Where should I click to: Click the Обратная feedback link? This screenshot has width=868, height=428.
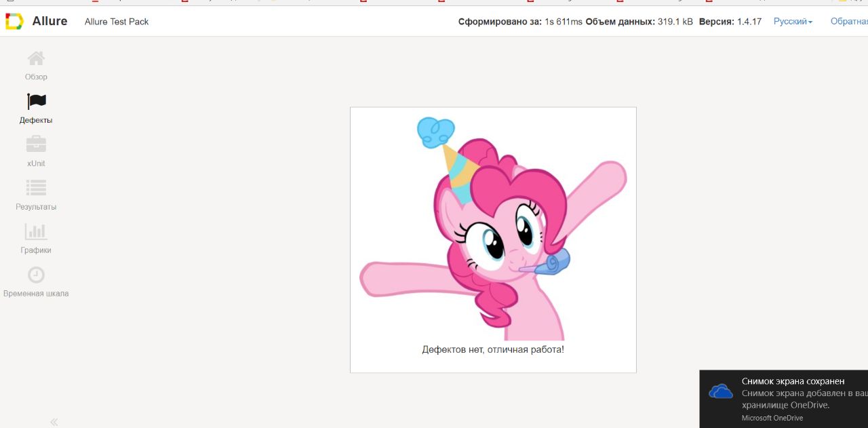849,22
